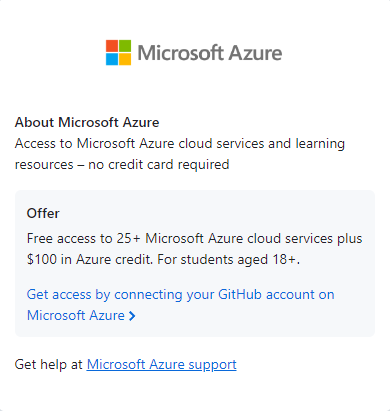Click the no credit card required text
Image resolution: width=390 pixels, height=411 pixels.
pos(159,165)
